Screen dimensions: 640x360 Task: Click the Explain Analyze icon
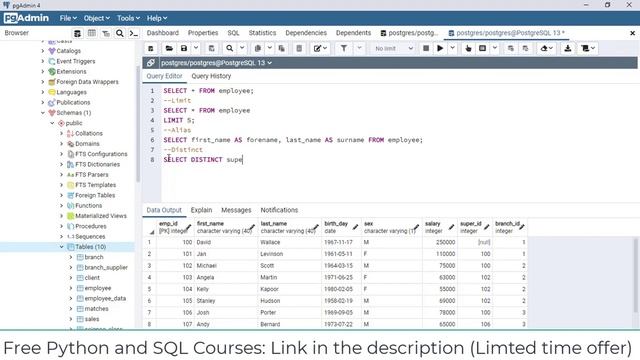pyautogui.click(x=482, y=48)
